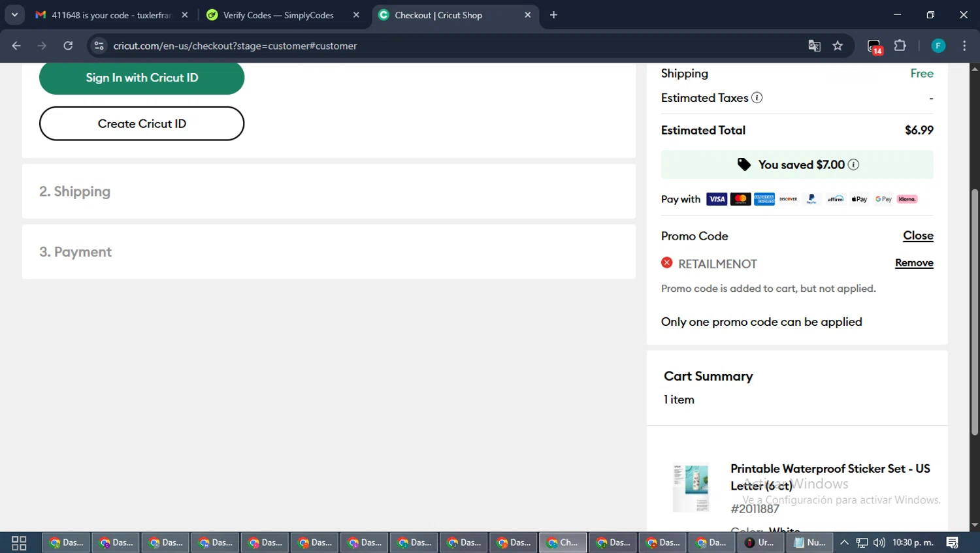
Task: Click the PayPal payment icon
Action: point(811,199)
